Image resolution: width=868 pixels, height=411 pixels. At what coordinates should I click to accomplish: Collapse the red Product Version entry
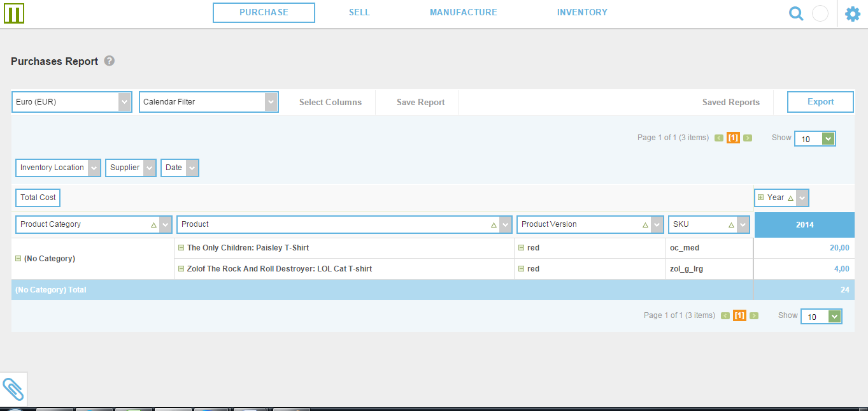(x=522, y=247)
